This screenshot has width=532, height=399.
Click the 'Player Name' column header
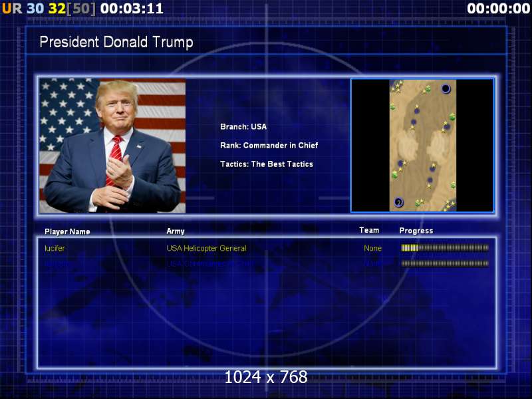(67, 231)
